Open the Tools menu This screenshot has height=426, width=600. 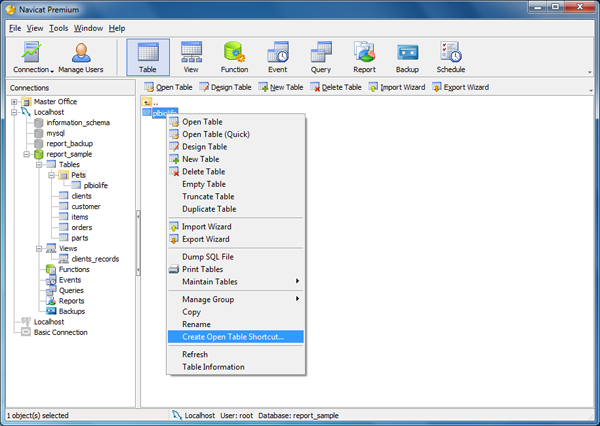tap(59, 28)
